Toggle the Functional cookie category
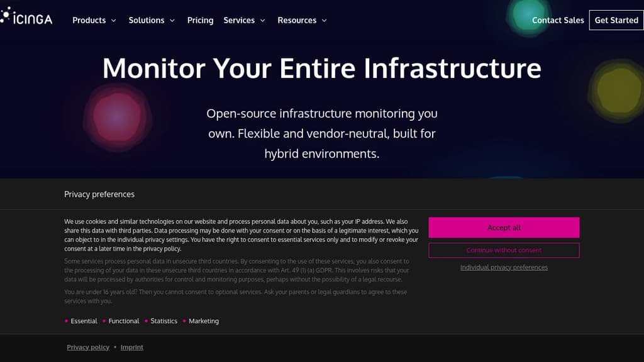 119,321
